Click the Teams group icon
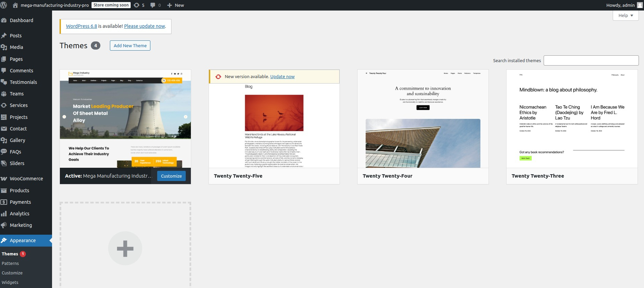Image resolution: width=644 pixels, height=288 pixels. click(x=4, y=94)
